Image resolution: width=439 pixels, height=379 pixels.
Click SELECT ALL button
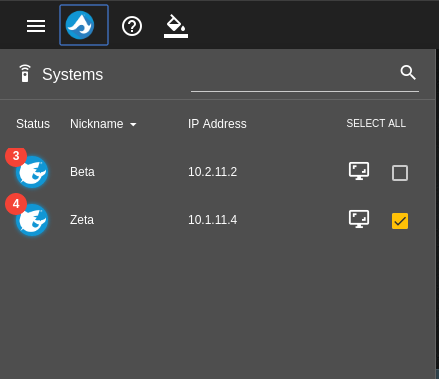(x=376, y=123)
